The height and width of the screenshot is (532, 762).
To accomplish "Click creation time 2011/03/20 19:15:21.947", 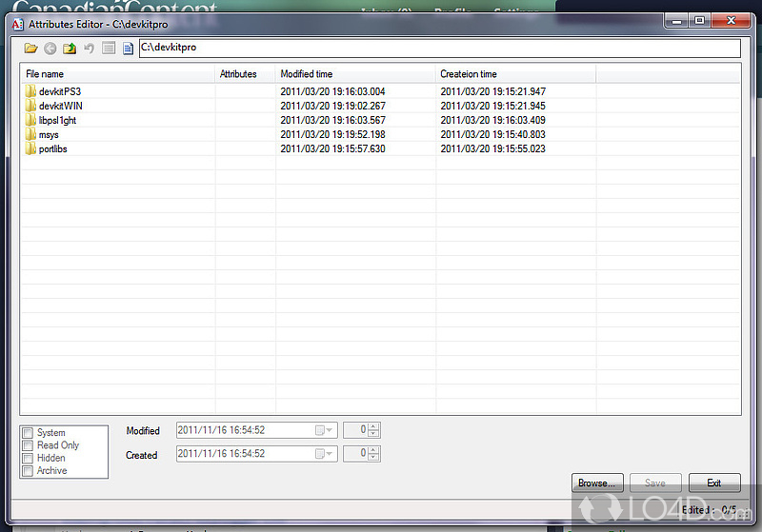I will pyautogui.click(x=492, y=91).
